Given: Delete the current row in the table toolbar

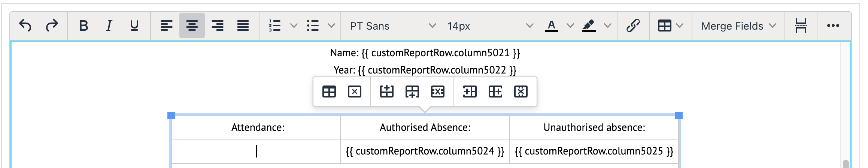Looking at the screenshot, I should 437,91.
